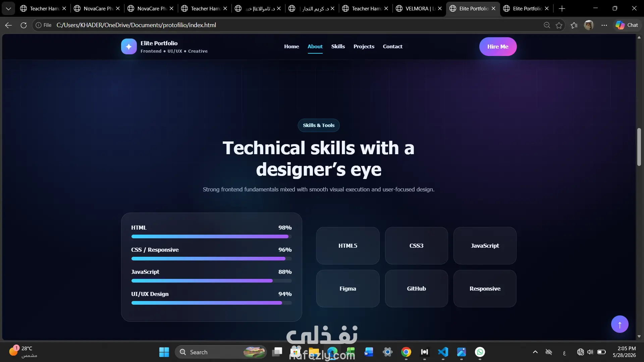
Task: Open the weather widget showing 28°C
Action: click(23, 352)
